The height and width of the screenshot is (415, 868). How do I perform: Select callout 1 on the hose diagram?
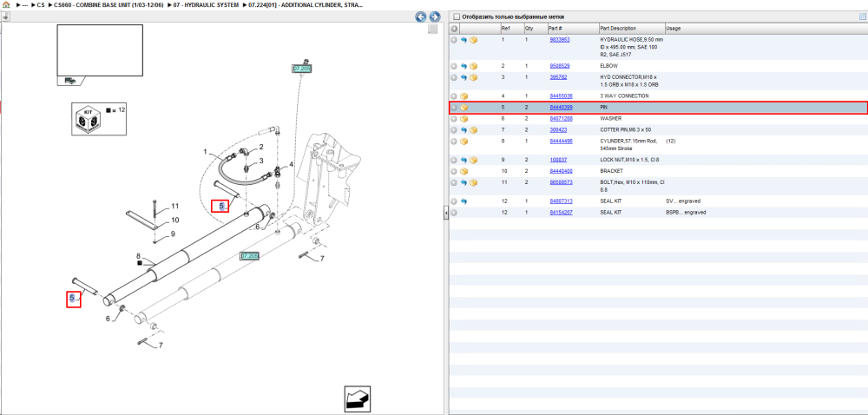(205, 151)
